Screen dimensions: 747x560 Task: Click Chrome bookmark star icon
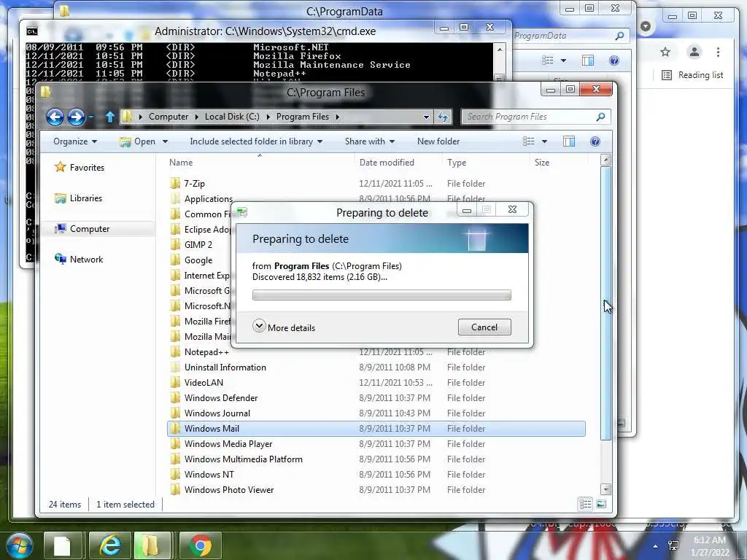[x=665, y=52]
